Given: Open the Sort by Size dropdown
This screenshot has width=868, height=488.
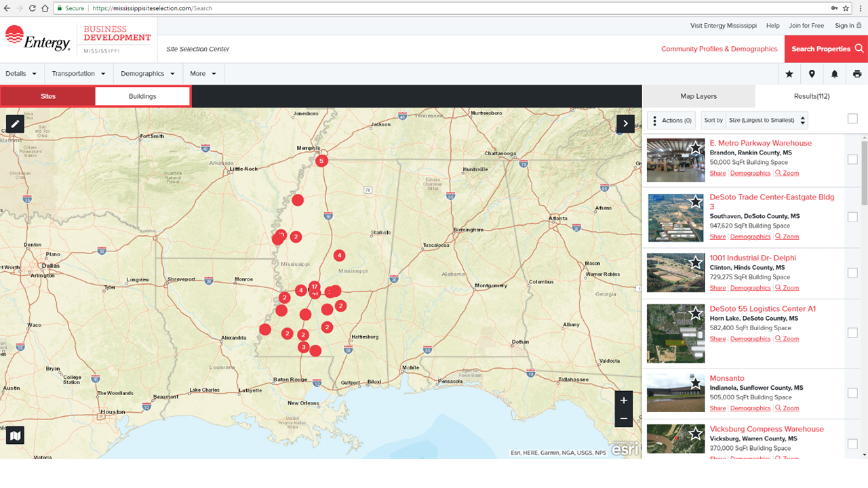Looking at the screenshot, I should click(766, 121).
